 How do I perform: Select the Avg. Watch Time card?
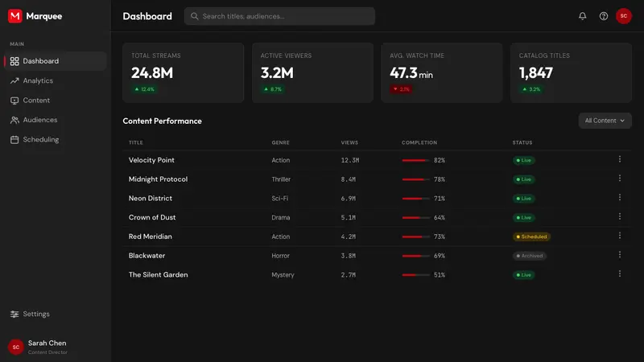pyautogui.click(x=441, y=72)
